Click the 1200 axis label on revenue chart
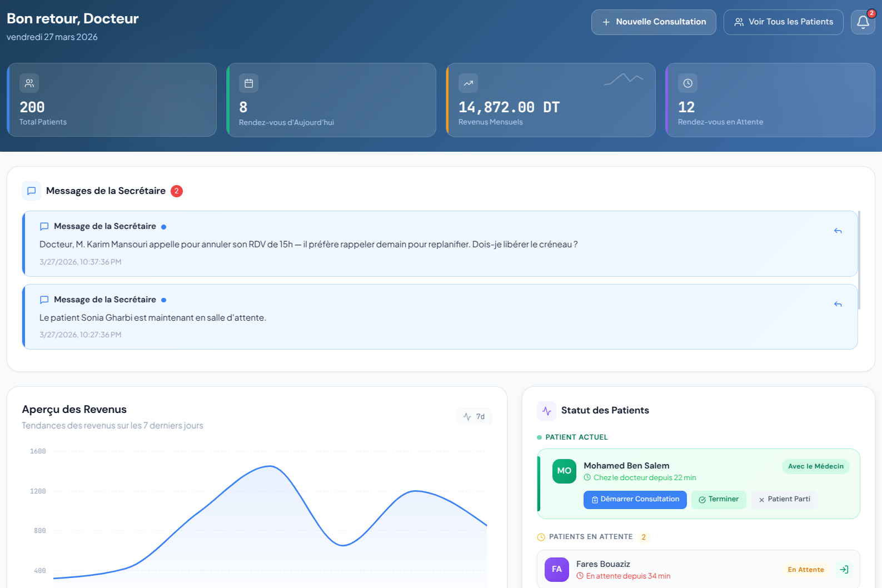The image size is (882, 588). click(x=38, y=491)
